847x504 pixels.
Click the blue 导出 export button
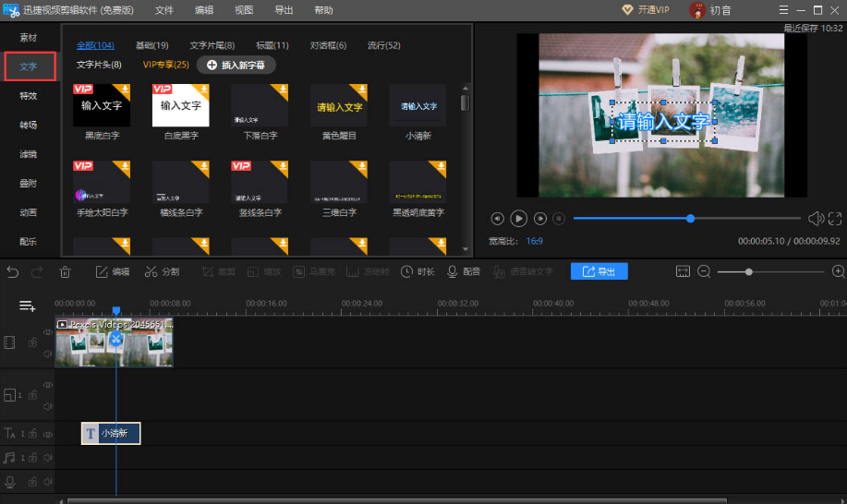pyautogui.click(x=599, y=271)
